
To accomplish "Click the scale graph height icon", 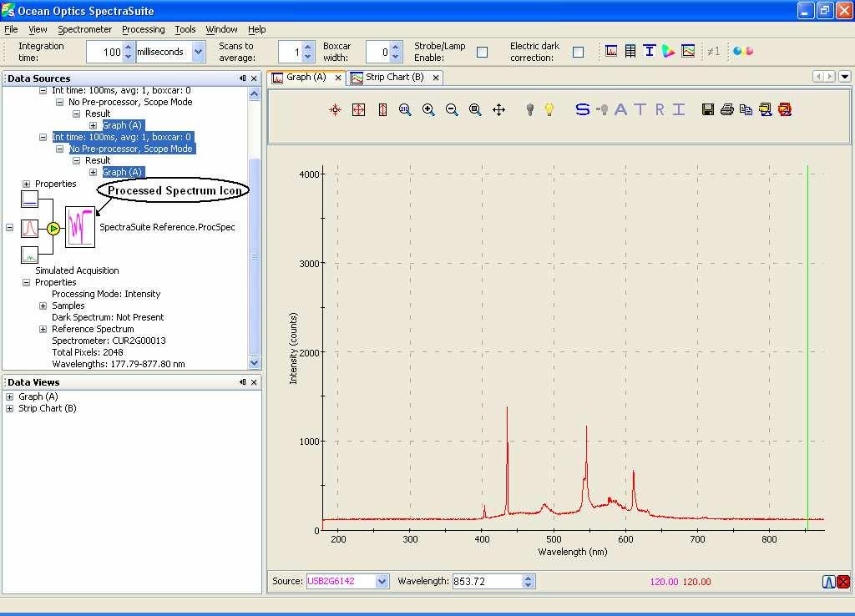I will 382,109.
